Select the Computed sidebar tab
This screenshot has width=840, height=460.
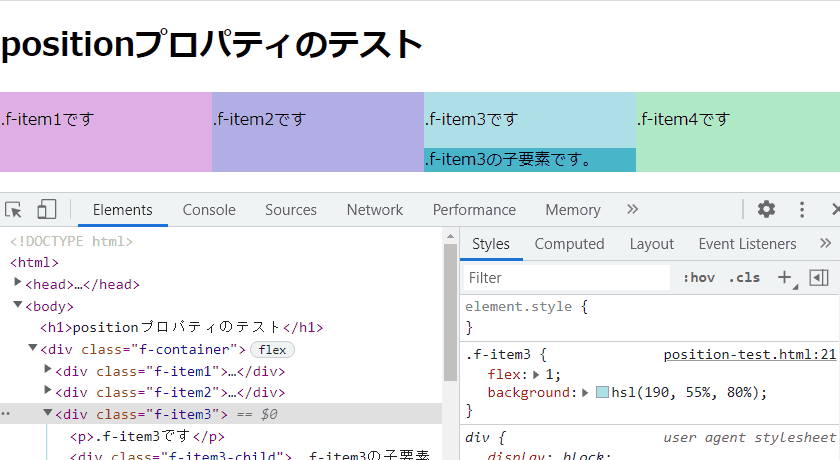point(569,244)
